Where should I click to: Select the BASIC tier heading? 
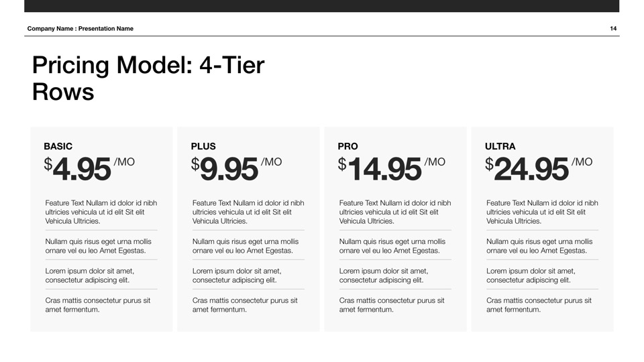(58, 146)
